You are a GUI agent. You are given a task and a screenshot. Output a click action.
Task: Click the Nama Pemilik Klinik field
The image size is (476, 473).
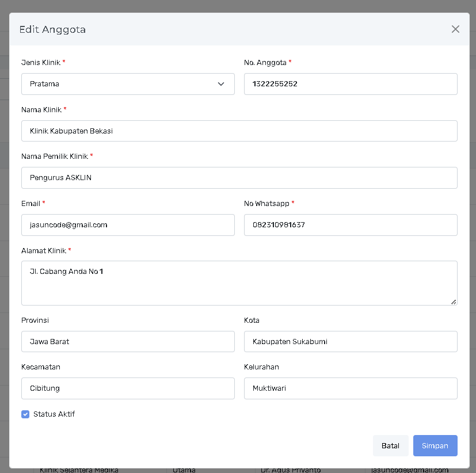tap(239, 178)
